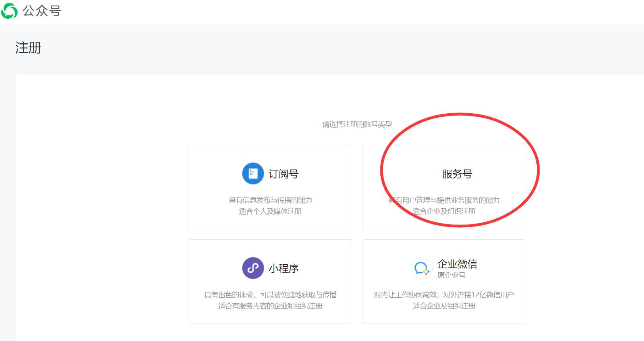Click 具有信息发布与传播的能力 description text

coord(270,200)
